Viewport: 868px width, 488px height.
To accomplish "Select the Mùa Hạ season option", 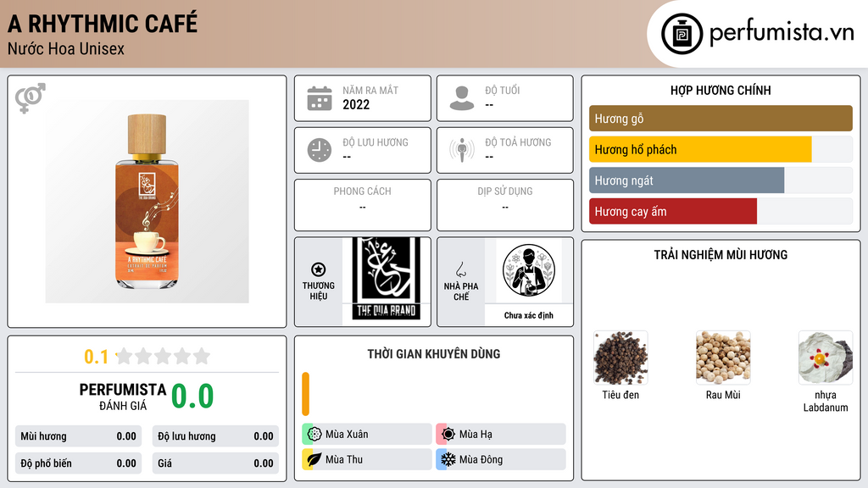I will coord(500,435).
